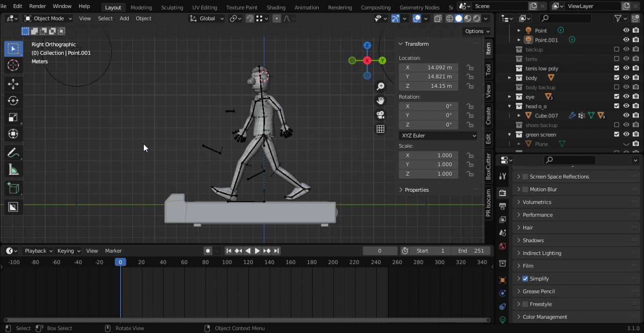This screenshot has width=644, height=333.
Task: Open the Window menu
Action: point(62,6)
